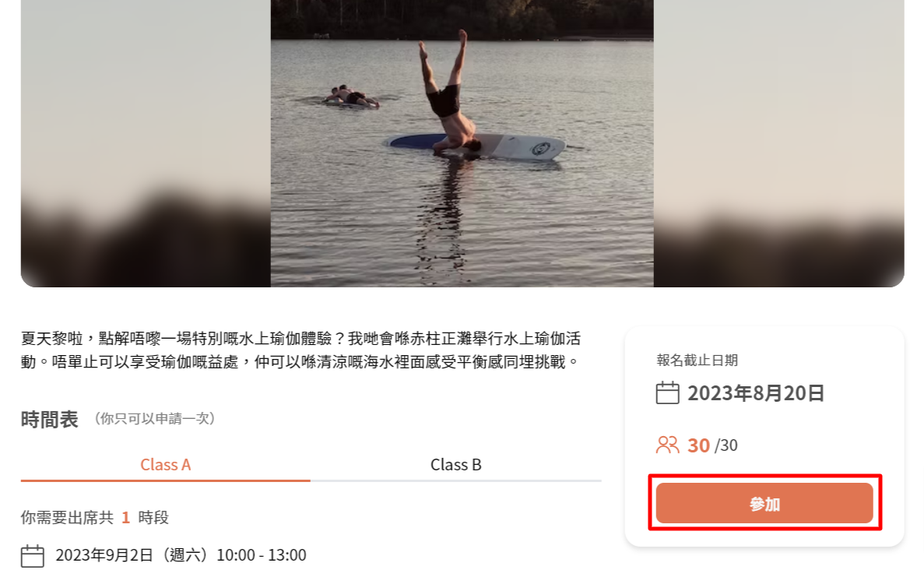Click the 你只可以申請一次 note

(x=154, y=418)
